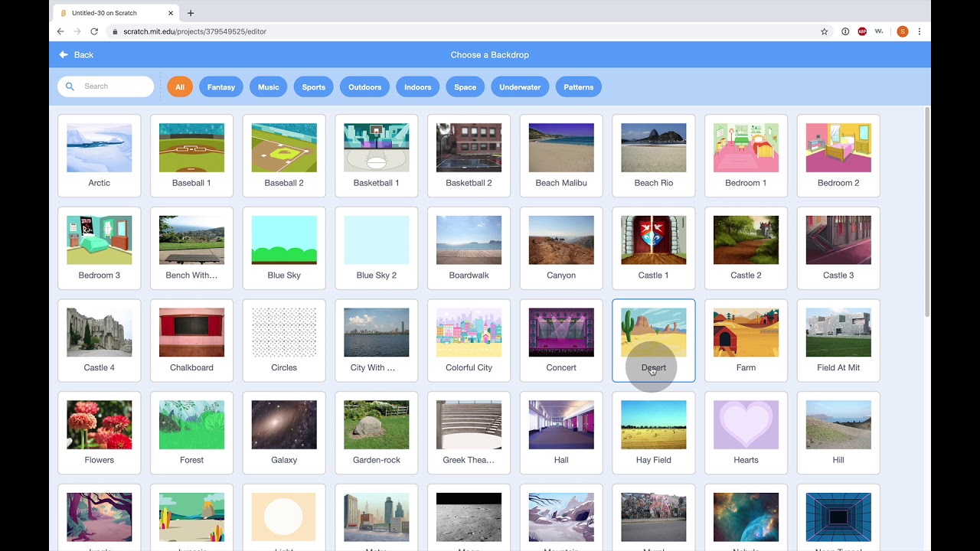Screen dimensions: 980x551
Task: Choose the Castle 4 backdrop
Action: click(x=100, y=341)
